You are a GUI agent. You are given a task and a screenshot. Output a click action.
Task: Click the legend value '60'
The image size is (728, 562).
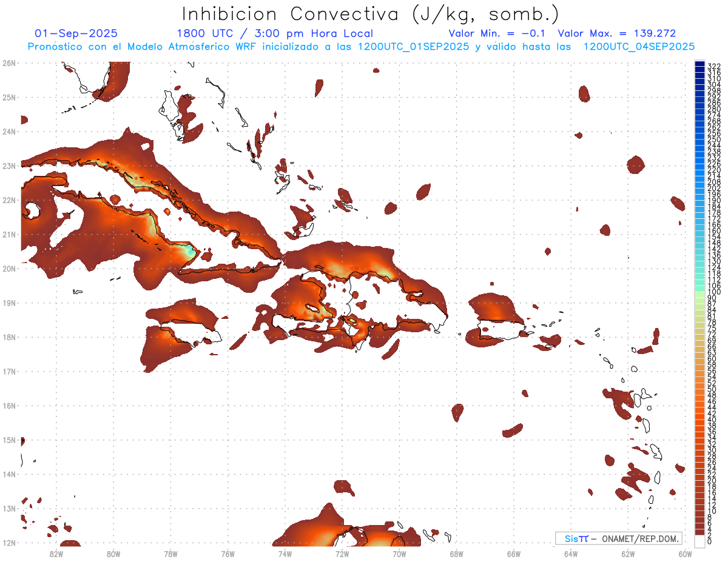point(712,359)
